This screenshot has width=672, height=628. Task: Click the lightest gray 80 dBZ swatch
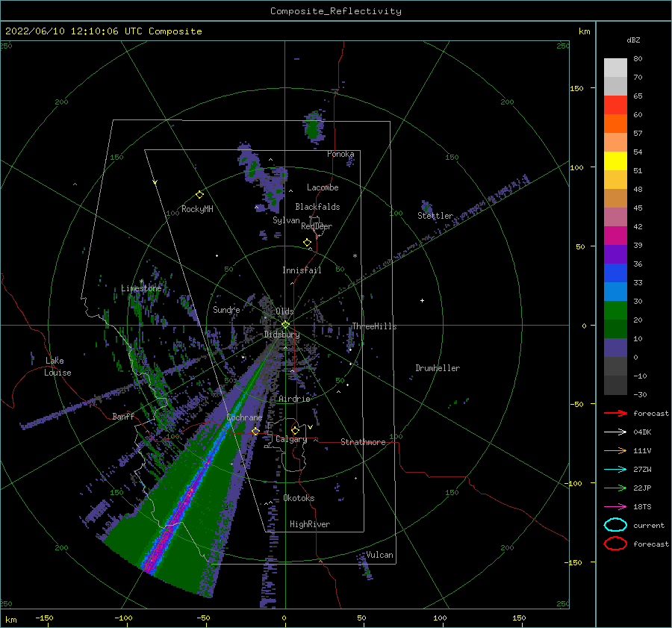[615, 67]
